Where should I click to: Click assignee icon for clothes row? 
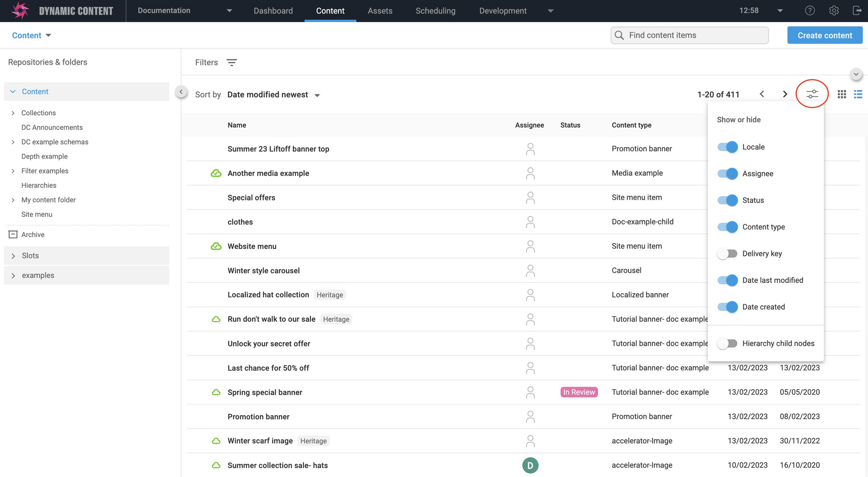coord(530,222)
